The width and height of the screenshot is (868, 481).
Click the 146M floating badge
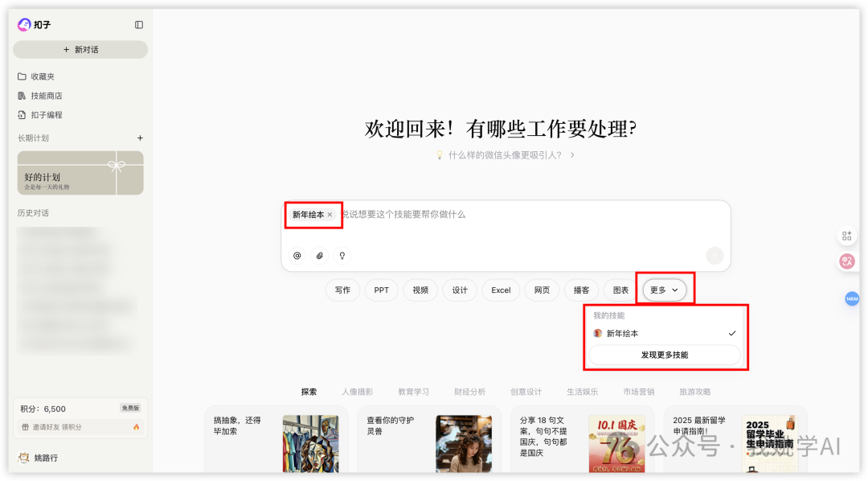click(852, 298)
